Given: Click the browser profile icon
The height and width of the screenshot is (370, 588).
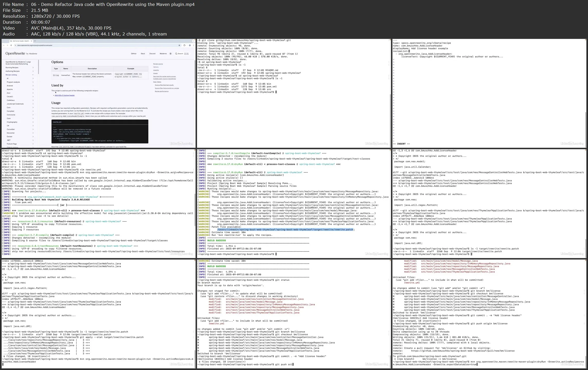Looking at the screenshot, I should [x=190, y=46].
